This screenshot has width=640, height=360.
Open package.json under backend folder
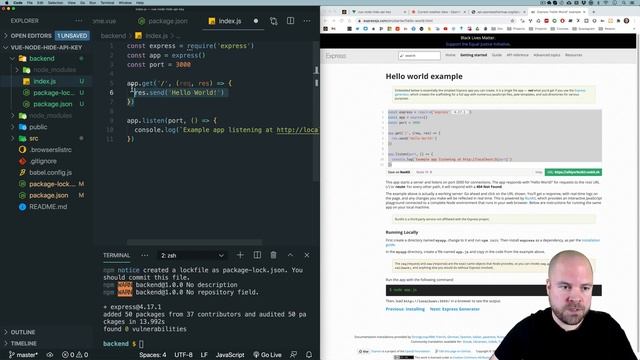[53, 104]
